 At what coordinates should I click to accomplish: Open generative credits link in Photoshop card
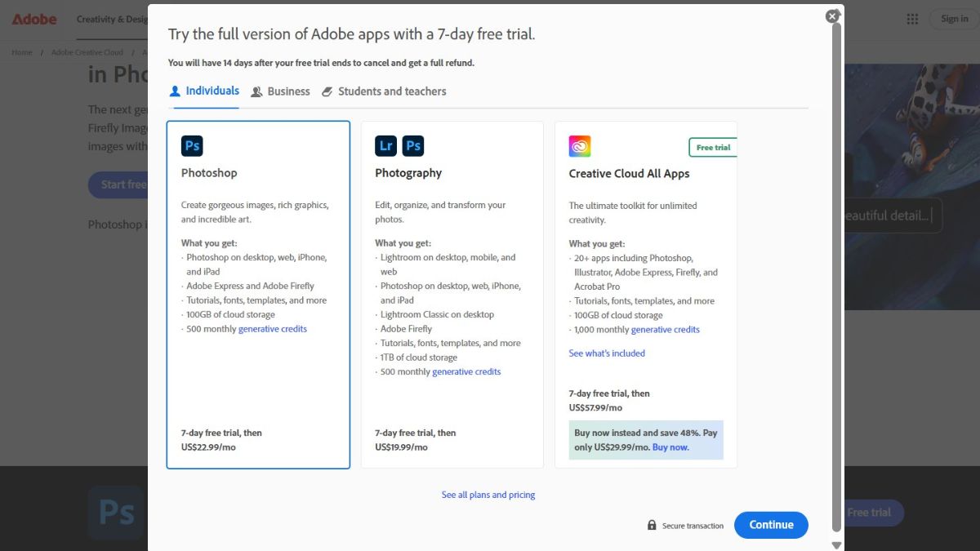click(273, 329)
